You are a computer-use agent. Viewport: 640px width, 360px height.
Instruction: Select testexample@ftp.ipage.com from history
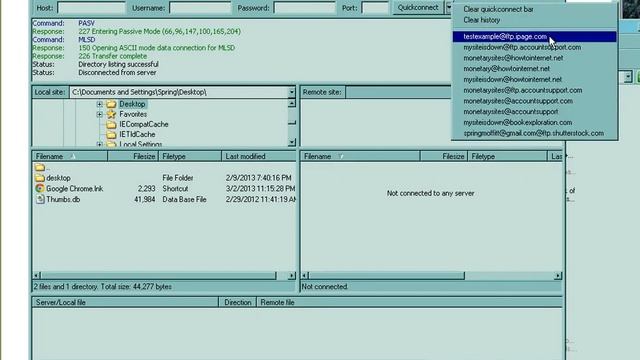tap(534, 37)
